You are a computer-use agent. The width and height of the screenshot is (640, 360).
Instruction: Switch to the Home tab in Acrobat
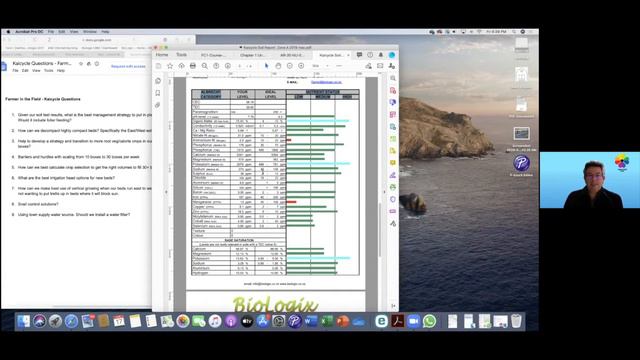click(x=162, y=55)
